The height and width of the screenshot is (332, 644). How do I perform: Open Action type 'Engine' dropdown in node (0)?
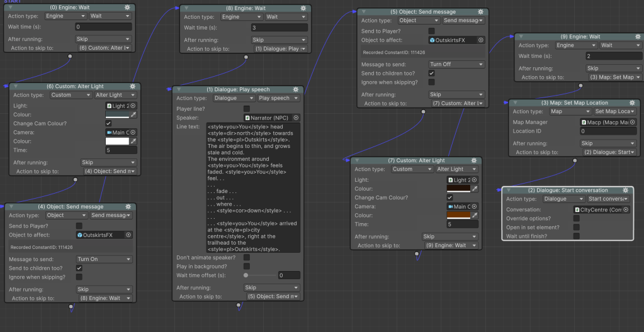coord(64,16)
